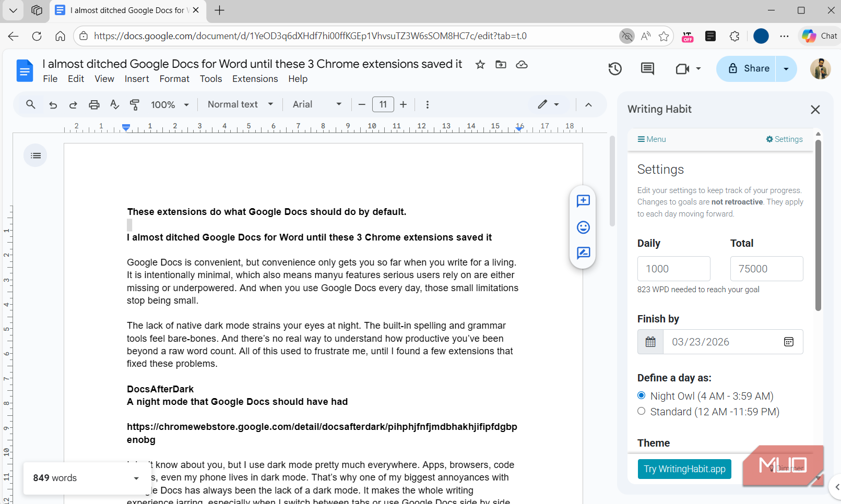Open the more toolbar options menu
The width and height of the screenshot is (841, 504).
coord(428,104)
